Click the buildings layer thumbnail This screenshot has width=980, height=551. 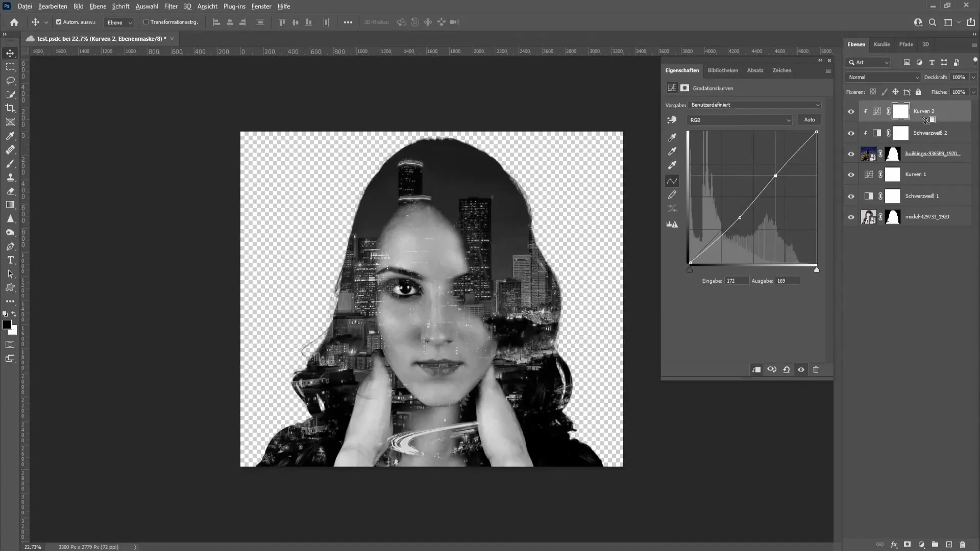click(868, 154)
